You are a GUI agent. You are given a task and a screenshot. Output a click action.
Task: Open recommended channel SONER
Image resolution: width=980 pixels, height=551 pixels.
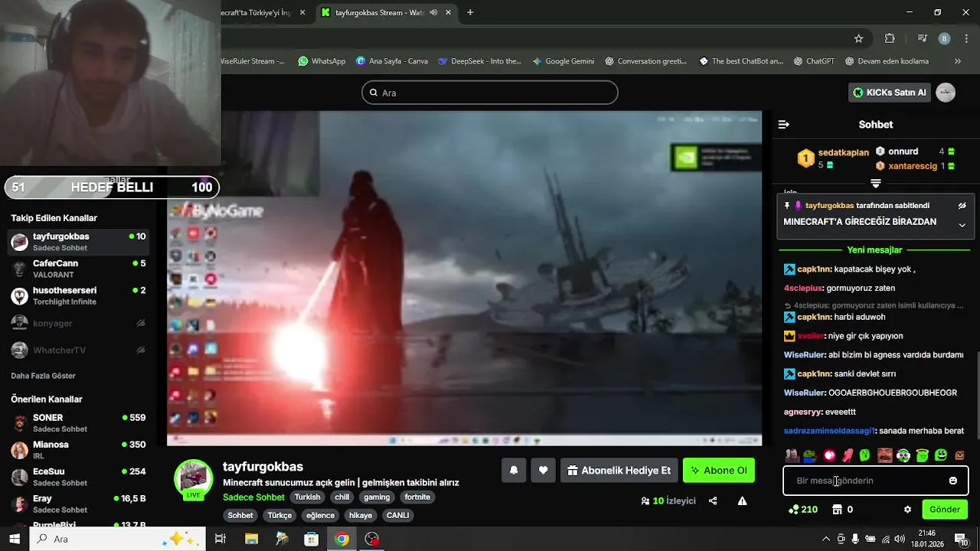click(78, 423)
